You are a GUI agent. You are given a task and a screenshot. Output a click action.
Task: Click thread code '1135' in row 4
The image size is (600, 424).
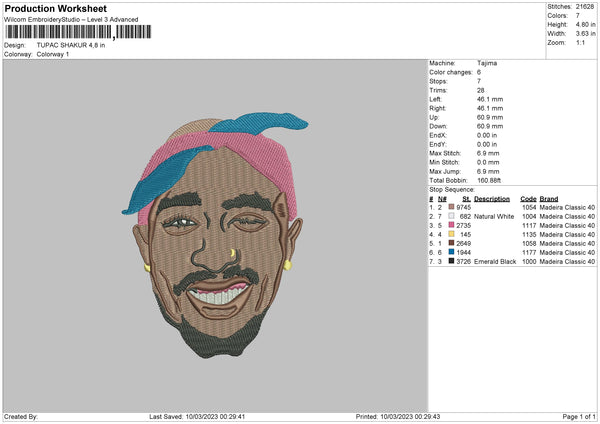click(x=529, y=235)
